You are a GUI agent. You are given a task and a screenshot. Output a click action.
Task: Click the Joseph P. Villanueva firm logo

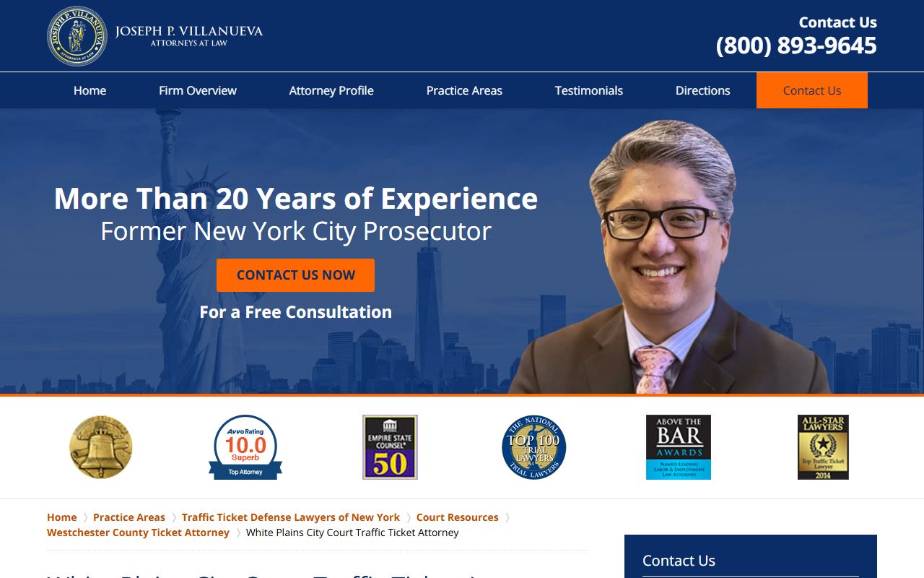coord(155,36)
